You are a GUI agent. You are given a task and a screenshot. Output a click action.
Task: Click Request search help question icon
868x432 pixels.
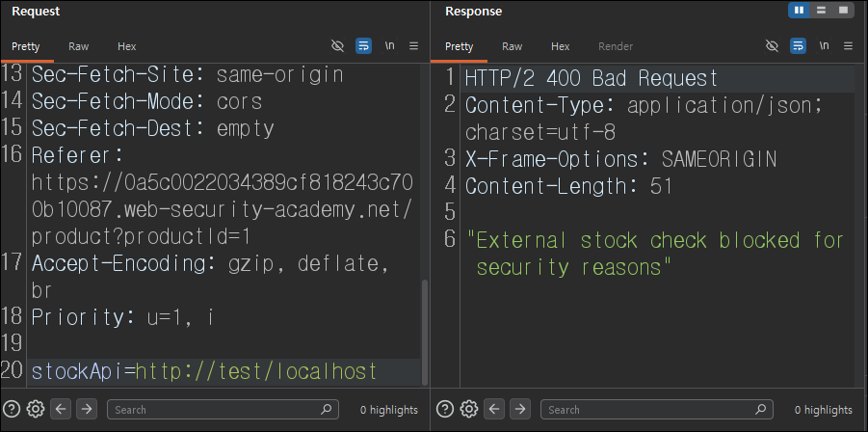(x=11, y=409)
